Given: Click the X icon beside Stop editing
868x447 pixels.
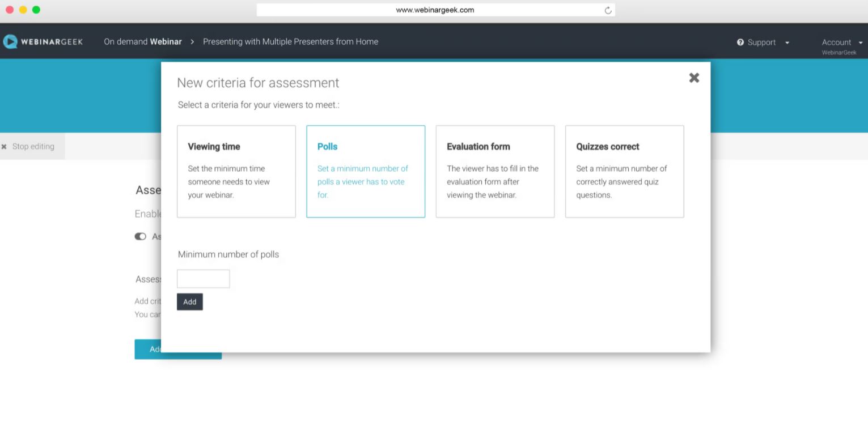Looking at the screenshot, I should (x=5, y=146).
